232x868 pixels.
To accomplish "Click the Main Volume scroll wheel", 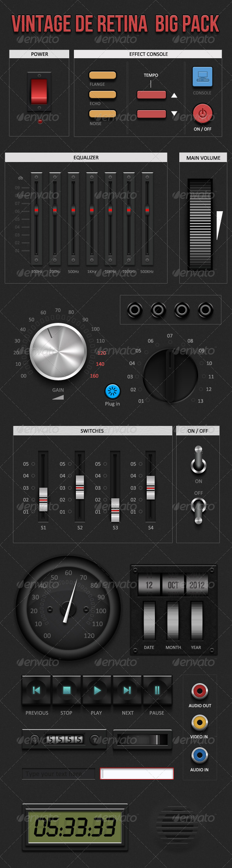I will pyautogui.click(x=200, y=225).
